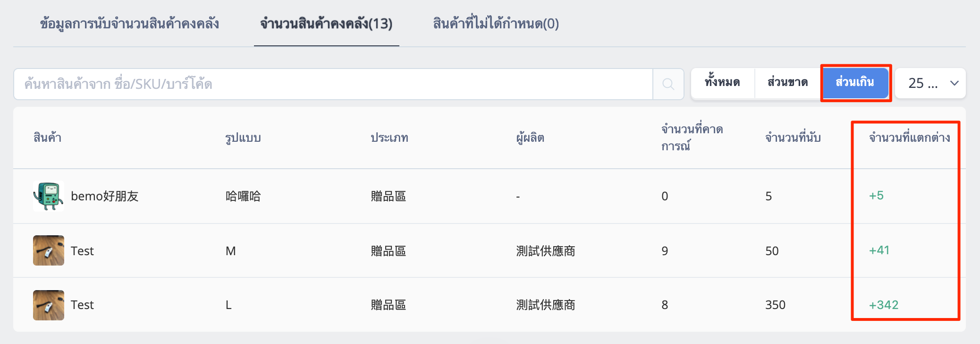Click the 測試供應商 supplier in M row

click(546, 251)
